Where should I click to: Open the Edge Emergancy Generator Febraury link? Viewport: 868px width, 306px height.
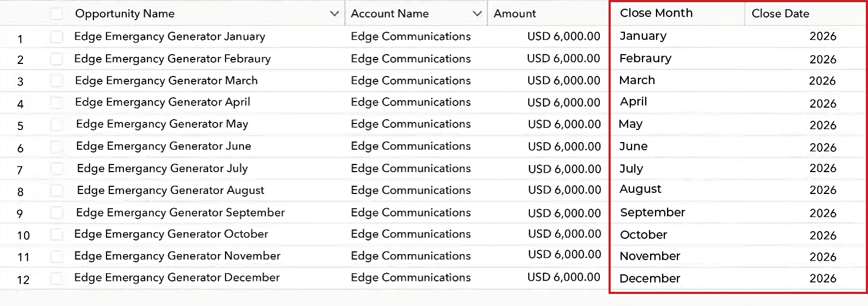click(x=172, y=58)
